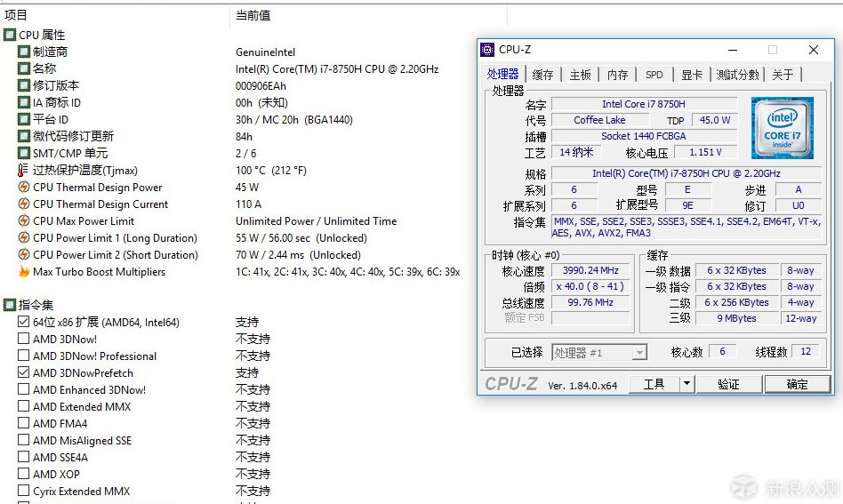Toggle 64位 x86 扩展 checkbox
843x504 pixels.
pos(24,321)
